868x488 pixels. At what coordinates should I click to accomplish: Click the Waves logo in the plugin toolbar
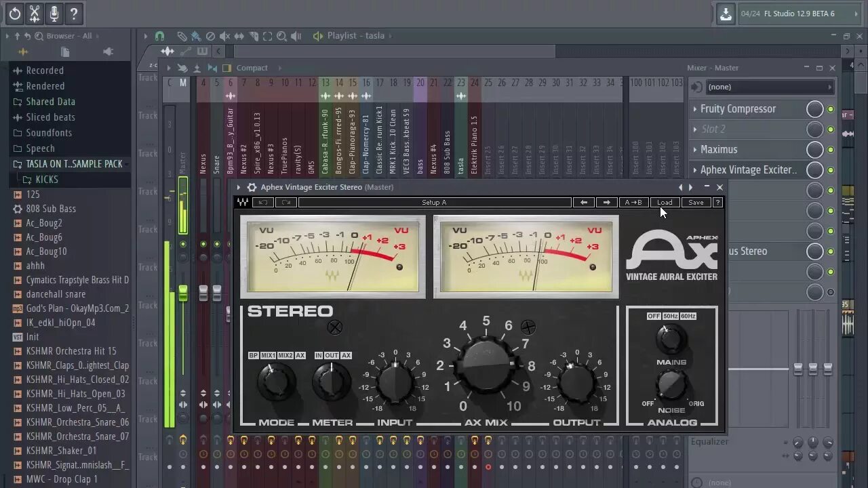click(x=243, y=202)
